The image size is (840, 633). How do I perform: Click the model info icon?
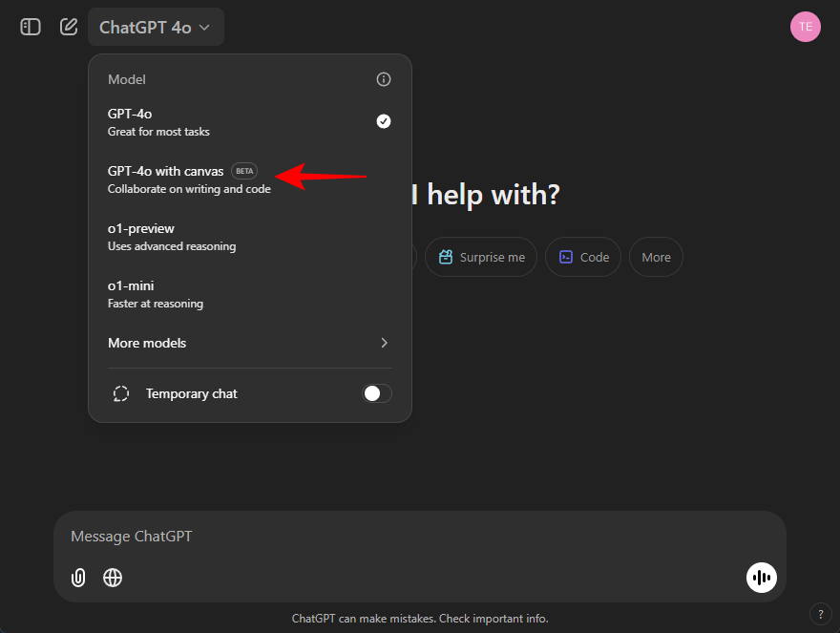tap(383, 79)
